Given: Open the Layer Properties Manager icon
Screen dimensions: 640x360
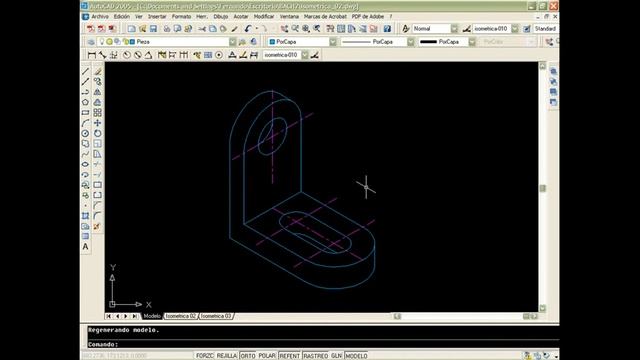Looking at the screenshot, I should (91, 42).
